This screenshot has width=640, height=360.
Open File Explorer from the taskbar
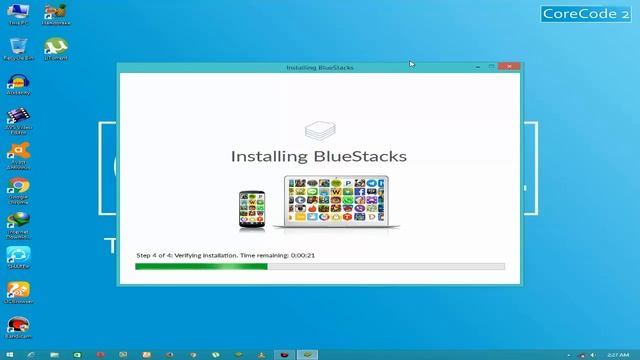pos(54,355)
